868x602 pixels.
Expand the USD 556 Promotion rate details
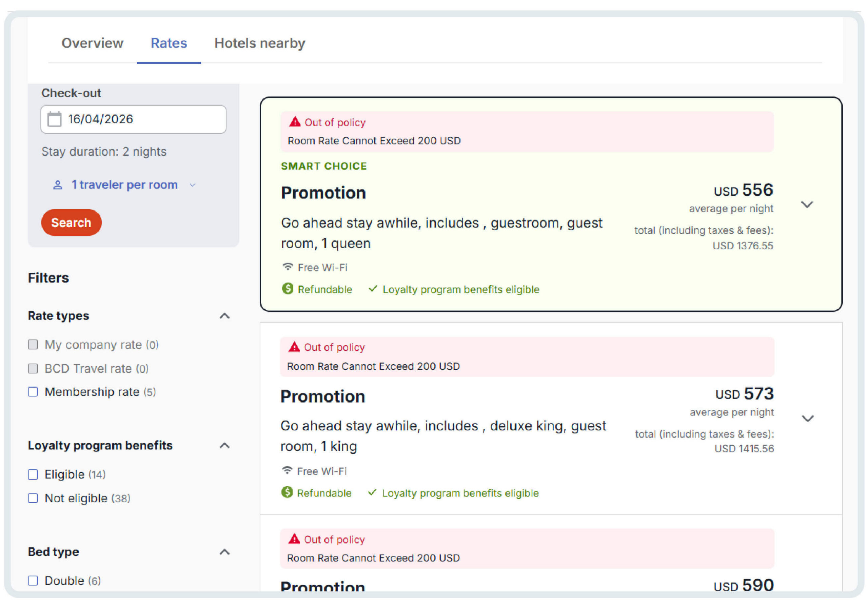click(807, 205)
